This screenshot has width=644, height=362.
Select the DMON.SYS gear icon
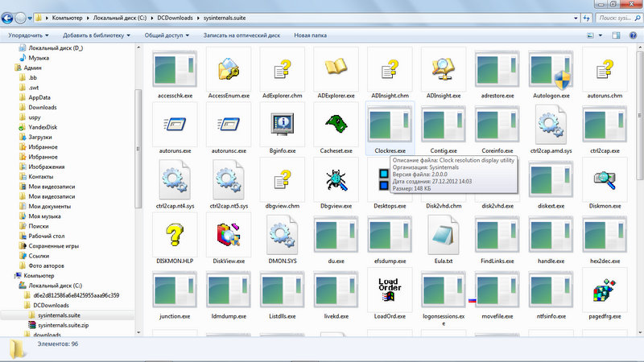[x=283, y=234]
